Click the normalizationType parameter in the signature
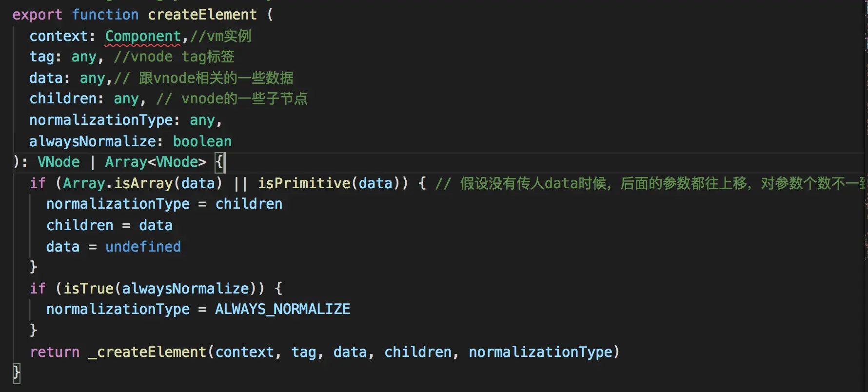The image size is (868, 392). (101, 120)
